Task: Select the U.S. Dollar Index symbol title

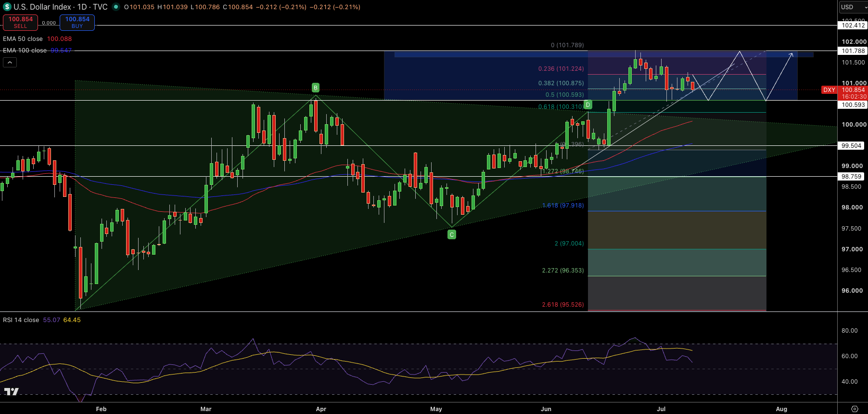Action: click(42, 7)
